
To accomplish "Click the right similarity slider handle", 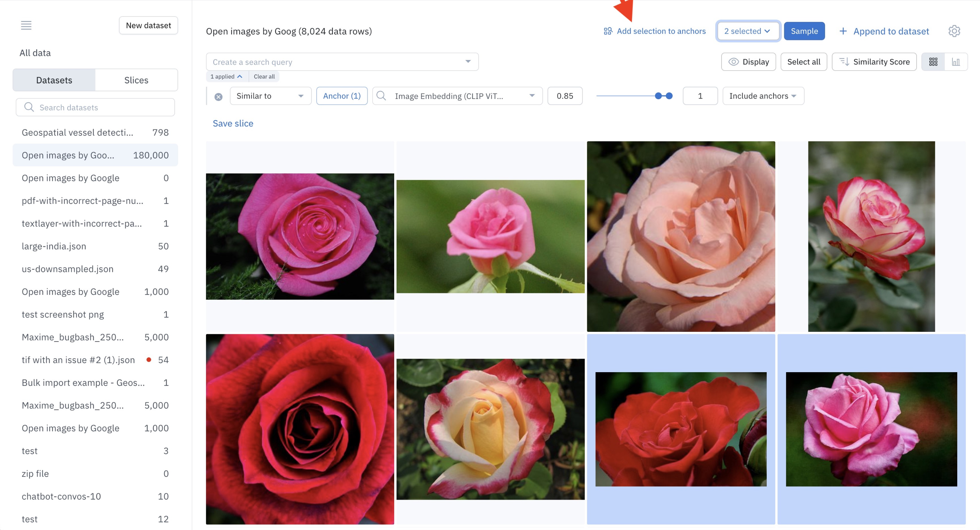I will tap(669, 96).
